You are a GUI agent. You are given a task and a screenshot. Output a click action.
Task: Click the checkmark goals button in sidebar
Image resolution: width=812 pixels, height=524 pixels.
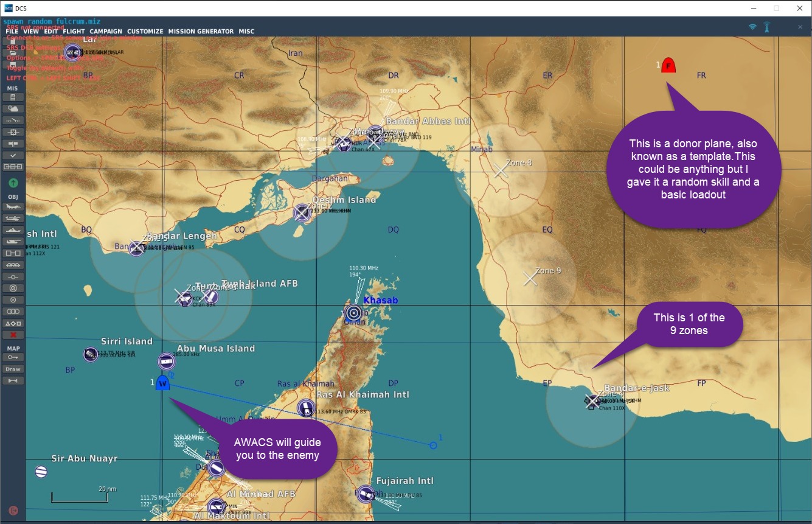coord(13,155)
